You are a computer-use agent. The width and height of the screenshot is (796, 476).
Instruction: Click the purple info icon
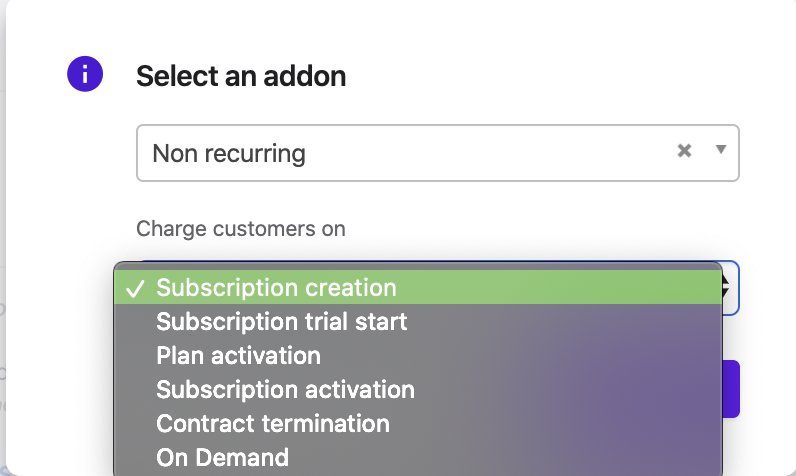pos(85,73)
